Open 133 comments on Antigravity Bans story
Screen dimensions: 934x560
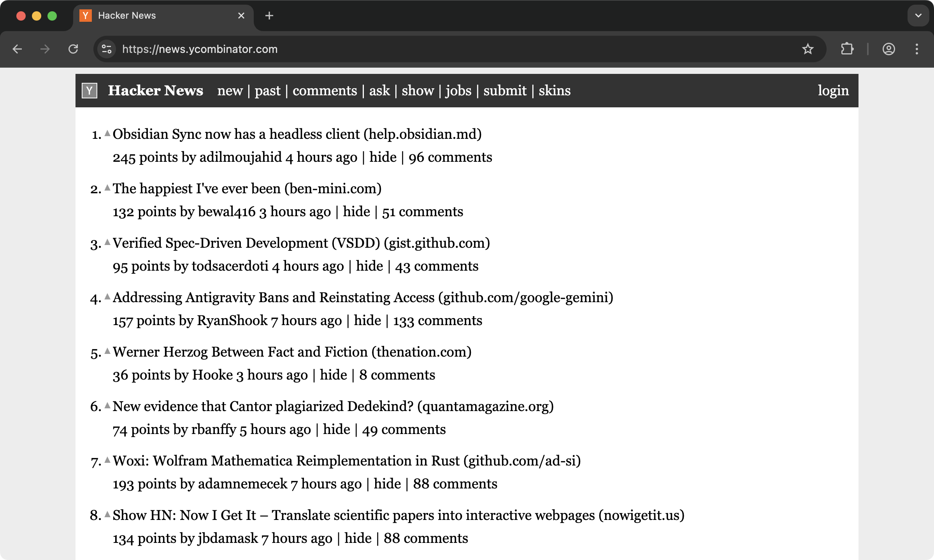[x=437, y=320]
